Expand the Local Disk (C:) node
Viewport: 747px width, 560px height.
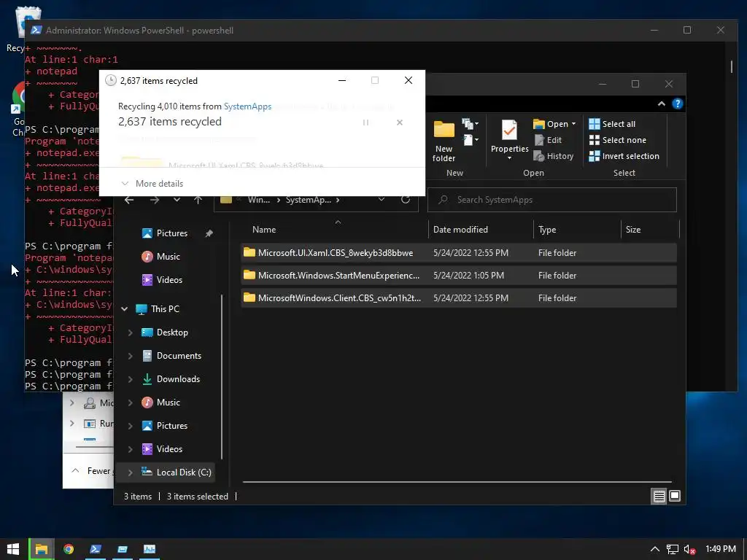pyautogui.click(x=130, y=472)
